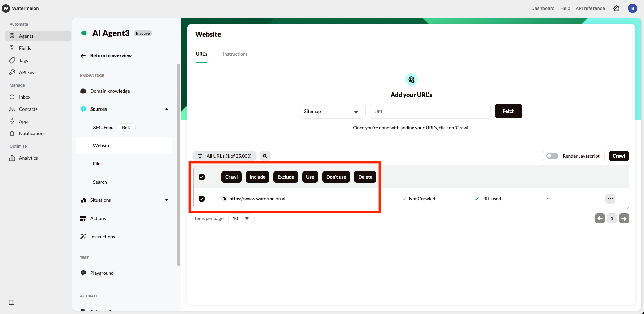Open the settings gear in the top bar

[x=616, y=8]
